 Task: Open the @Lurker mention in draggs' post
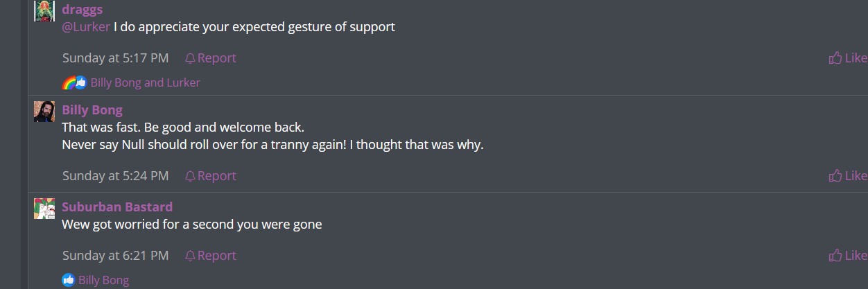(x=86, y=27)
